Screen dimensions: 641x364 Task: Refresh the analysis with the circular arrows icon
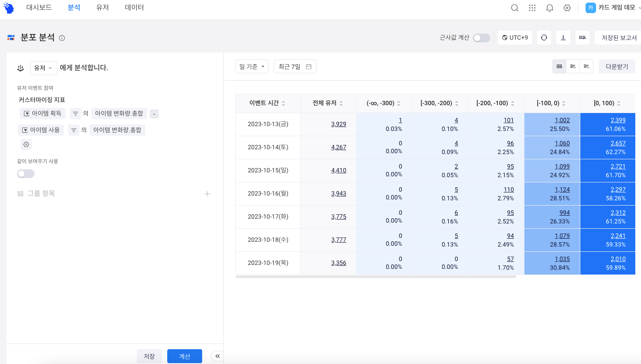pos(544,38)
